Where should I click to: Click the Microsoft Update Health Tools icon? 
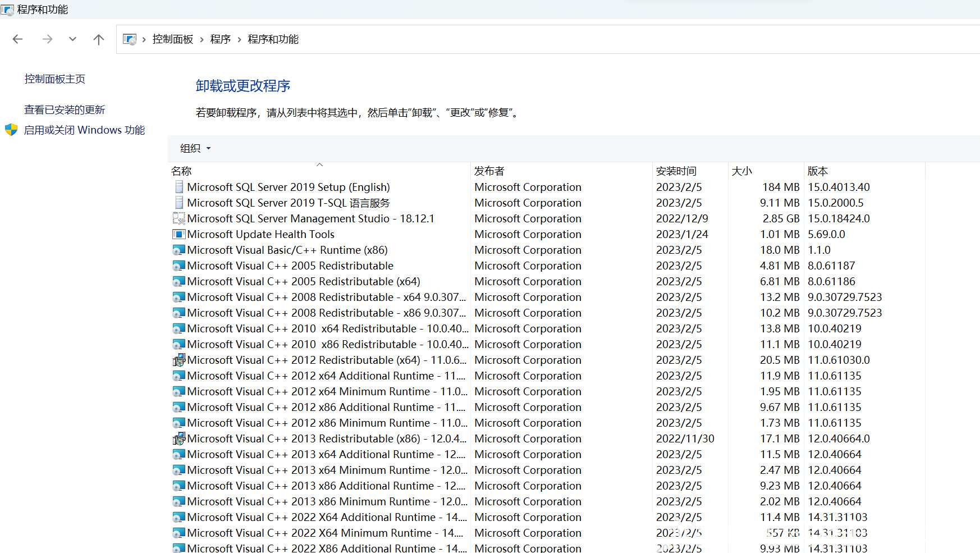coord(179,234)
